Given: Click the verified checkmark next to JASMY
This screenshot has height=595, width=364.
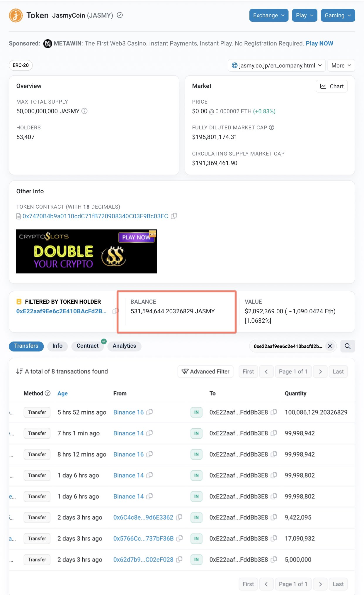Looking at the screenshot, I should (120, 15).
